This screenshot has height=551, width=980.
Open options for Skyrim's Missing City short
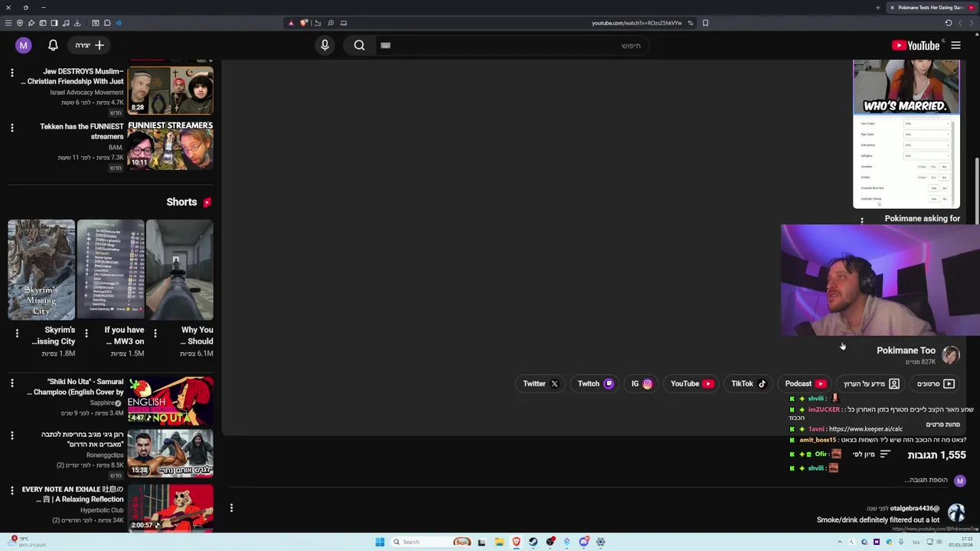(x=17, y=333)
